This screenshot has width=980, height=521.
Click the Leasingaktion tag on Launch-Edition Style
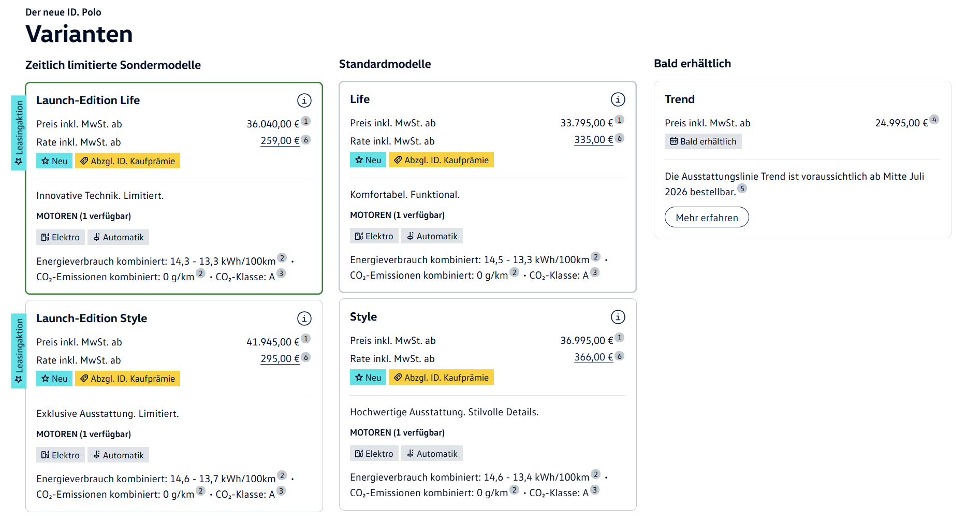coord(19,351)
